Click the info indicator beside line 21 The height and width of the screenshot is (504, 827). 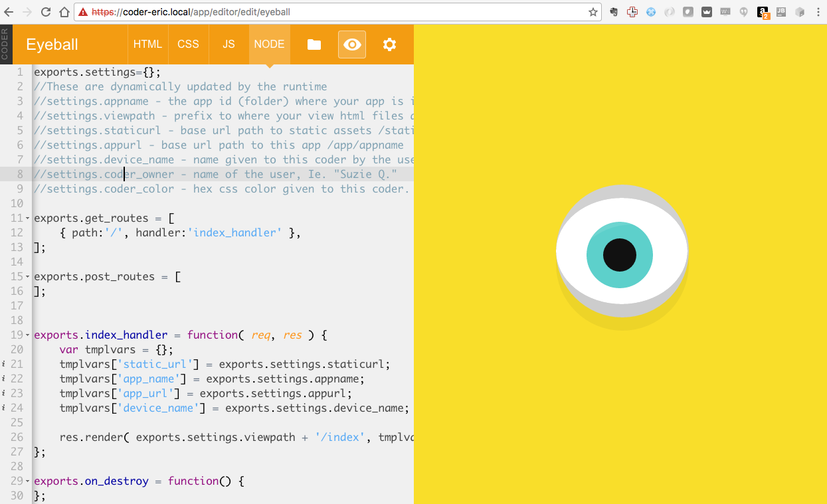(x=5, y=364)
